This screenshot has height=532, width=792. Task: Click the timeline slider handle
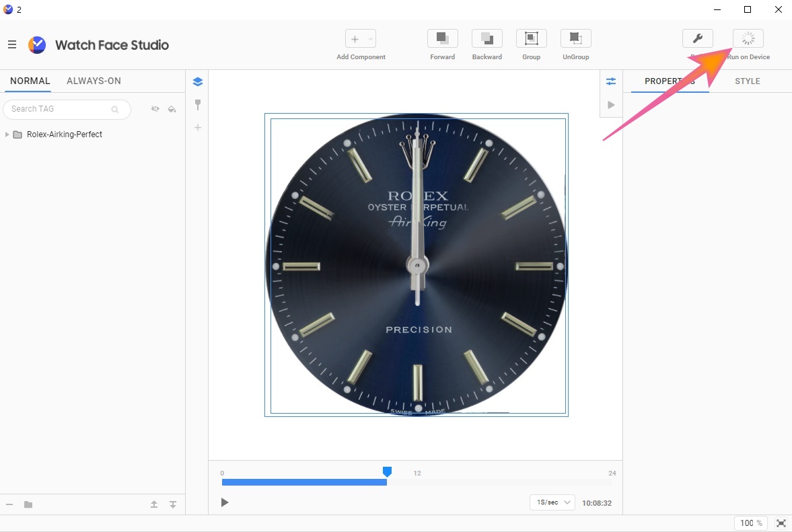(x=387, y=472)
